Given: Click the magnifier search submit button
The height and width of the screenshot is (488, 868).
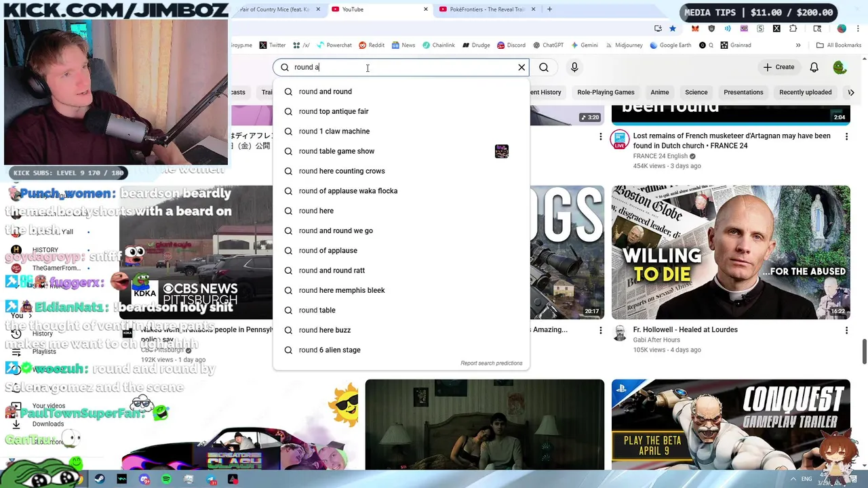Looking at the screenshot, I should click(x=544, y=67).
